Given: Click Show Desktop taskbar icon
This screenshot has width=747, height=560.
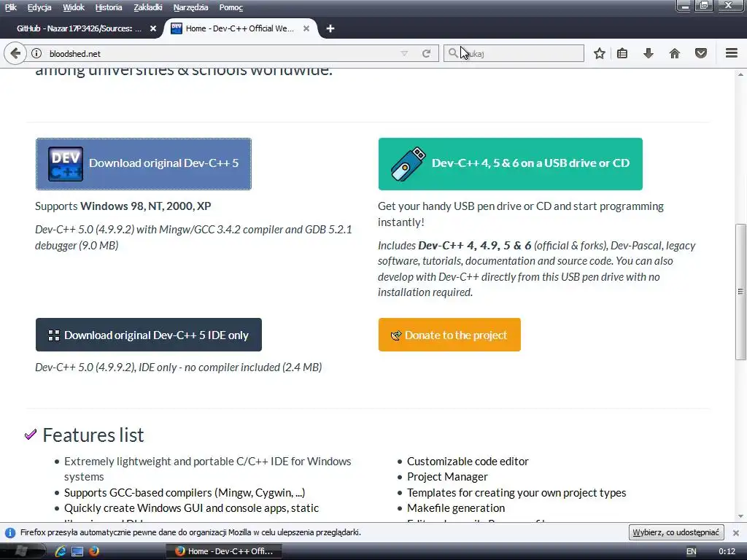Looking at the screenshot, I should pyautogui.click(x=77, y=551).
